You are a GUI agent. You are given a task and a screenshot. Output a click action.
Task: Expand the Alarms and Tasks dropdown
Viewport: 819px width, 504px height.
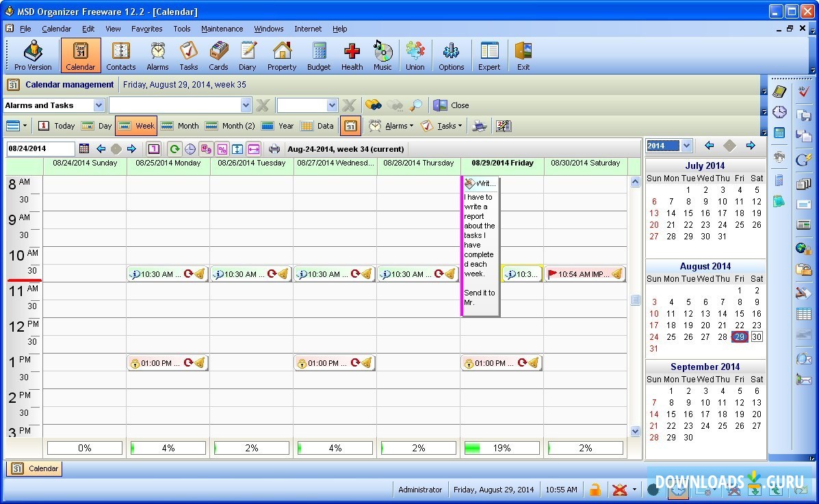point(99,105)
